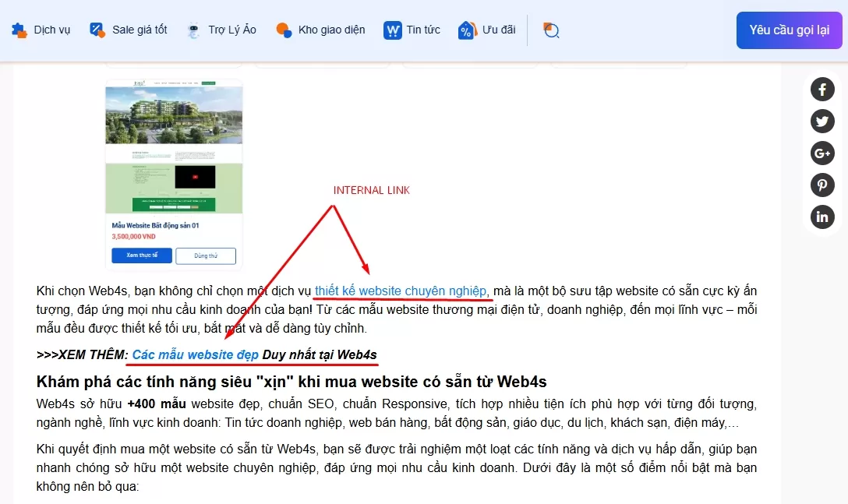This screenshot has height=504, width=848.
Task: Share the page on Facebook
Action: (822, 90)
